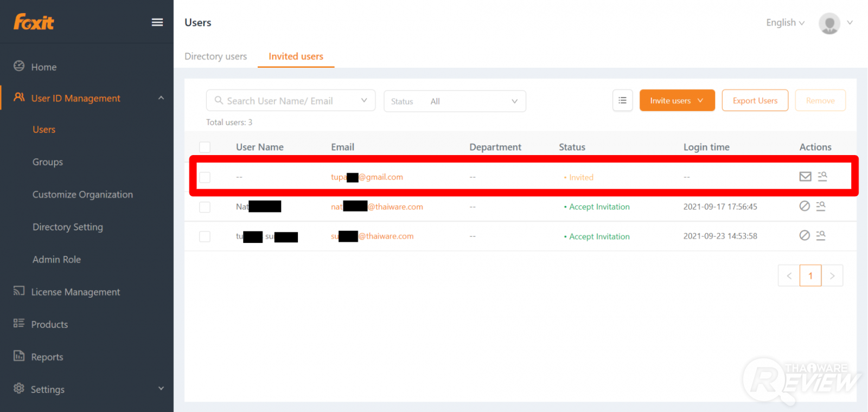Image resolution: width=868 pixels, height=412 pixels.
Task: Open the su…@thaiware.com email link
Action: pos(372,236)
